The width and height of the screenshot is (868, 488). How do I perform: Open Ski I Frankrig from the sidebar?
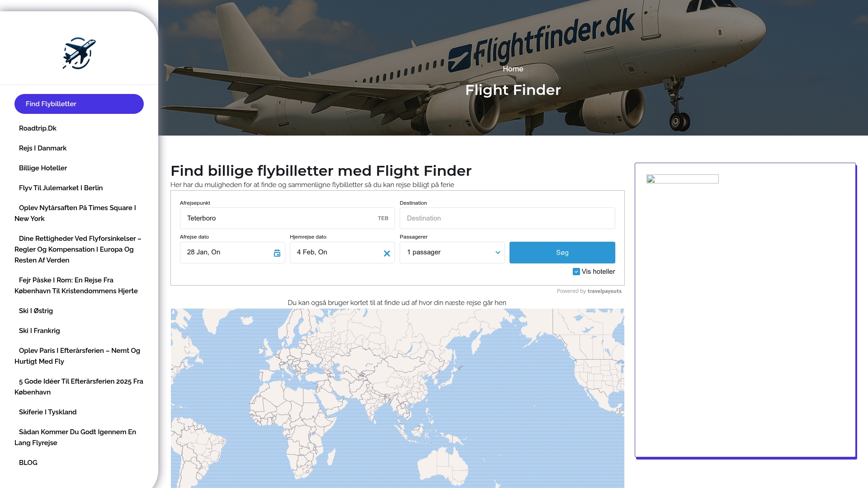coord(39,331)
